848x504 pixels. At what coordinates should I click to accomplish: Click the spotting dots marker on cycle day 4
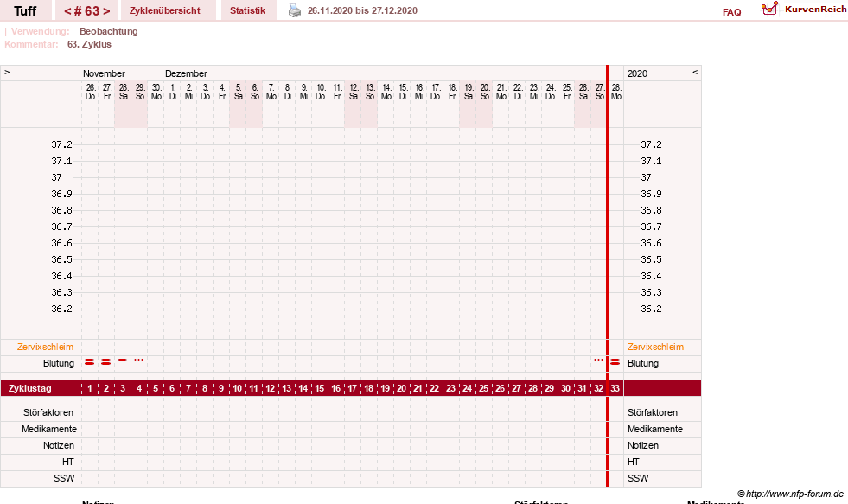coord(139,360)
